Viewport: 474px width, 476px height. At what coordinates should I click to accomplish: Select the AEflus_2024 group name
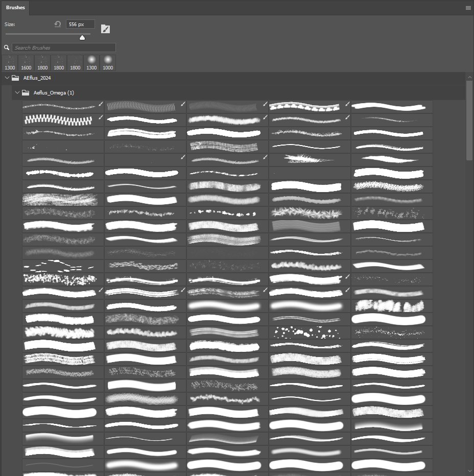click(x=37, y=78)
